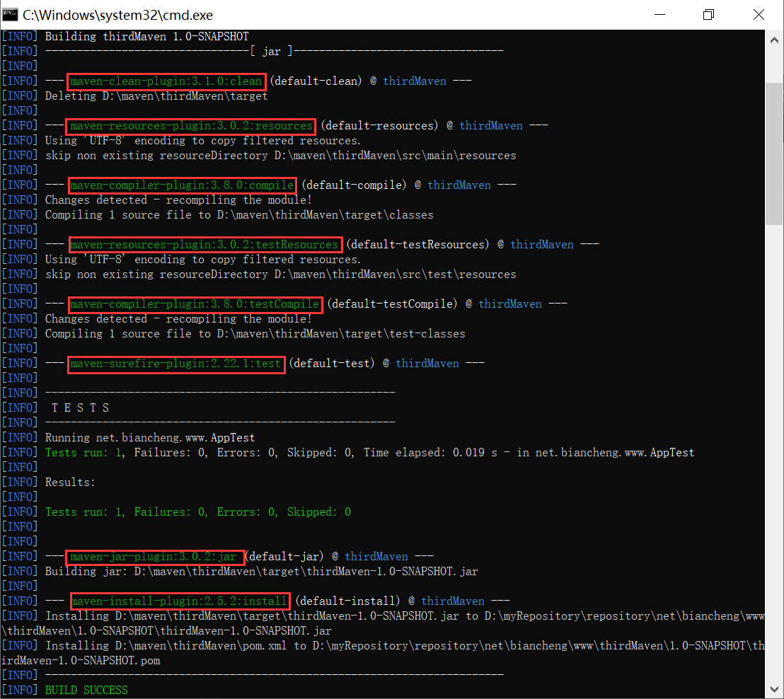Click the maven-resources-plugin:3.0.2:resources text
Image resolution: width=784 pixels, height=699 pixels.
tap(191, 126)
